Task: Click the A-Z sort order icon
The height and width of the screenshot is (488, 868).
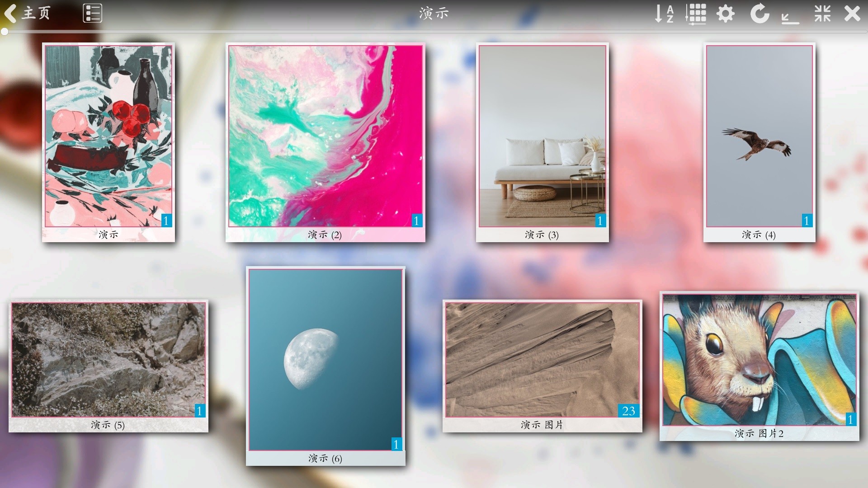Action: [664, 14]
